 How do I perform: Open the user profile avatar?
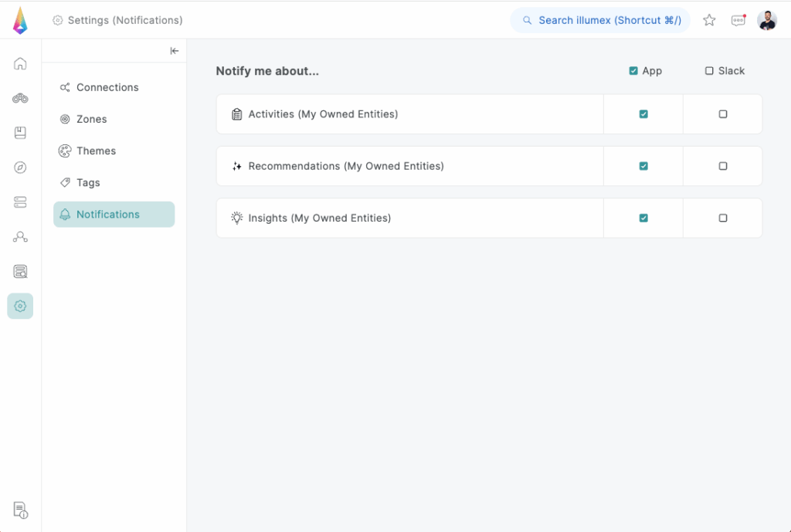click(x=767, y=20)
